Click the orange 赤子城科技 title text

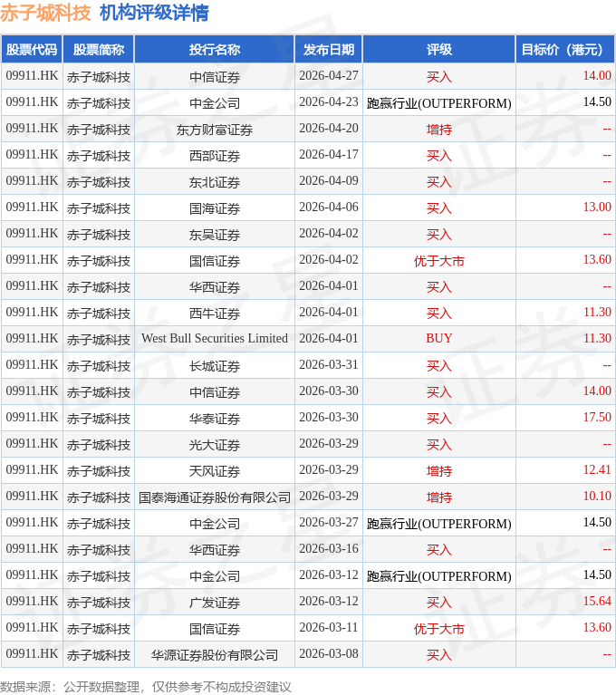coord(45,13)
